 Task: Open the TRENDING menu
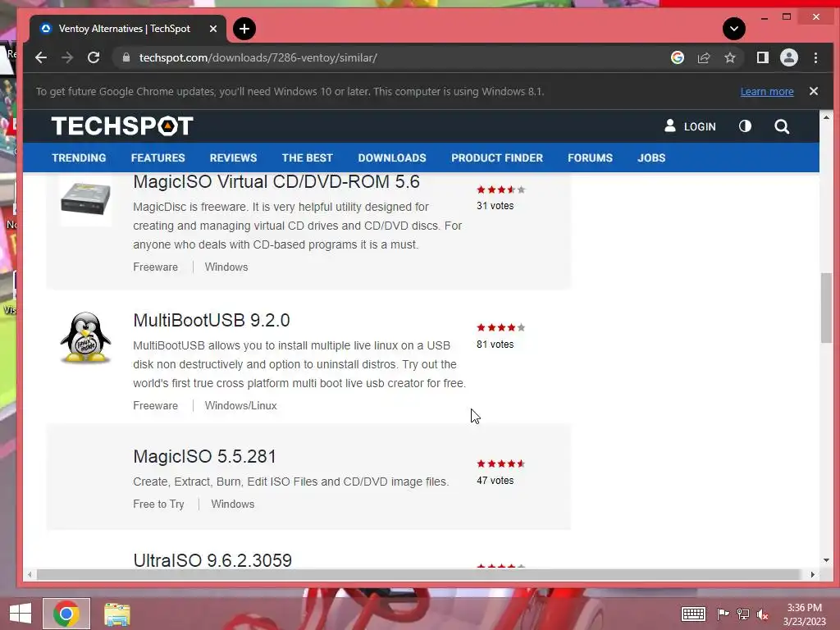tap(79, 158)
